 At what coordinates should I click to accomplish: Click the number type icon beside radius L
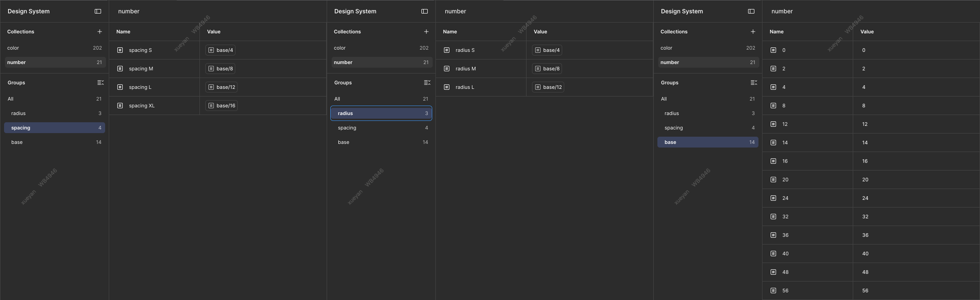[447, 87]
